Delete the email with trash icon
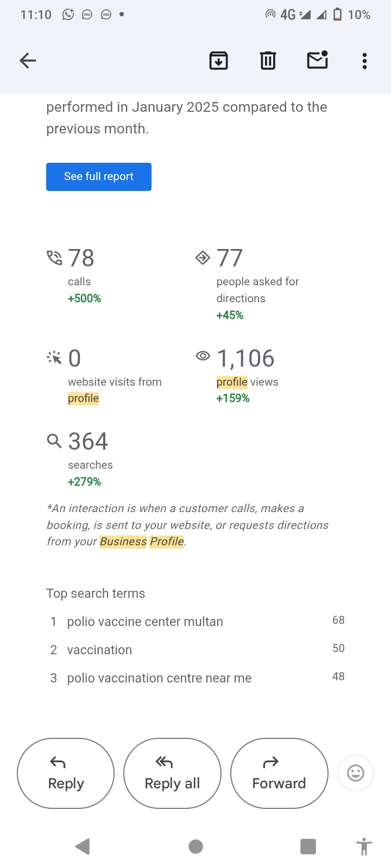This screenshot has width=391, height=868. click(x=268, y=61)
